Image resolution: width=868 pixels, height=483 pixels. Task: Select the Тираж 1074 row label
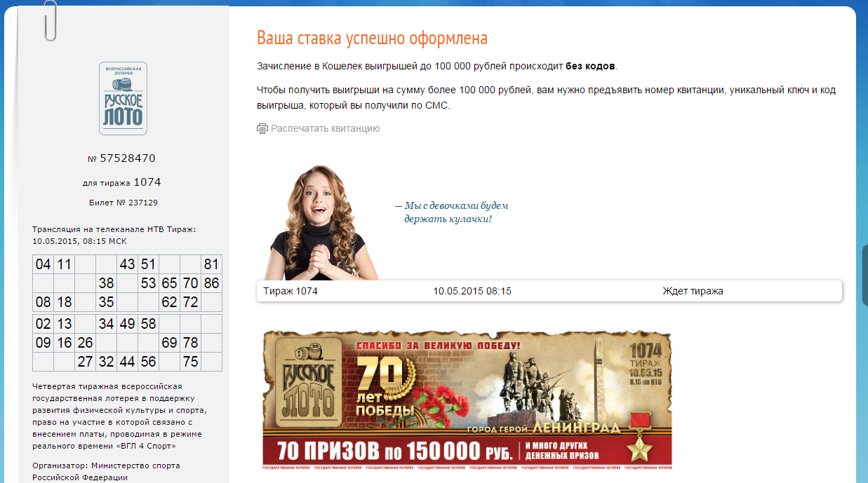pos(291,291)
